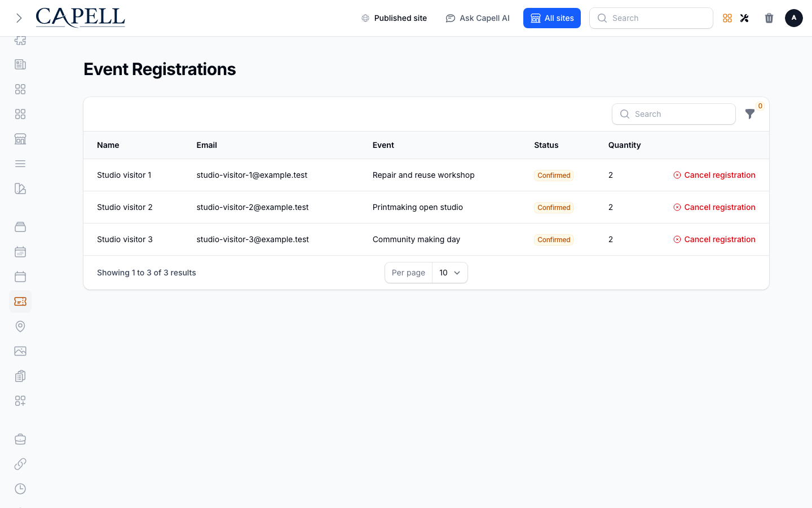Viewport: 812px width, 508px height.
Task: Open the color swatch icon in sidebar
Action: 20,189
